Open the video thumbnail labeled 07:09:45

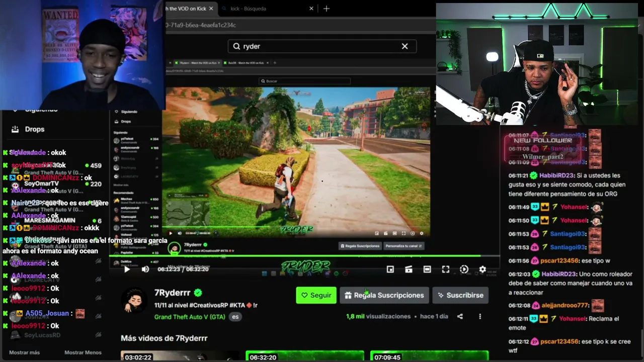coord(429,356)
